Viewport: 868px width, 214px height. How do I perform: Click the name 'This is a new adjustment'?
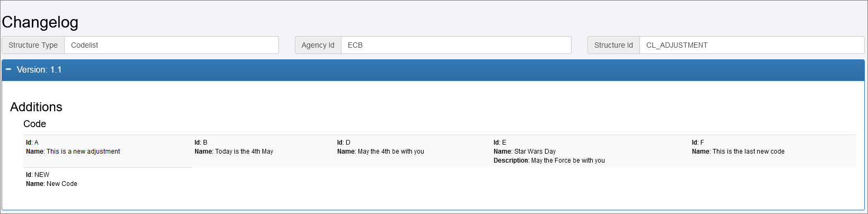pyautogui.click(x=83, y=151)
